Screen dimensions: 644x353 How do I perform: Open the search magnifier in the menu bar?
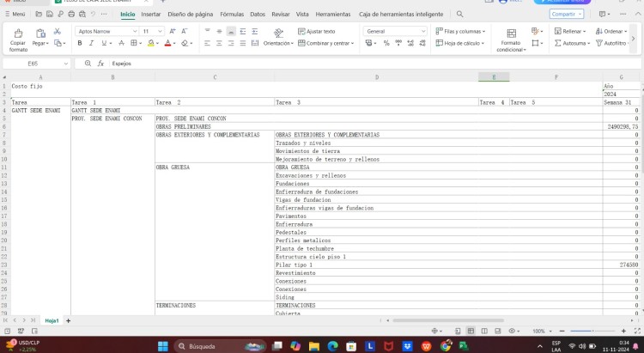(460, 14)
